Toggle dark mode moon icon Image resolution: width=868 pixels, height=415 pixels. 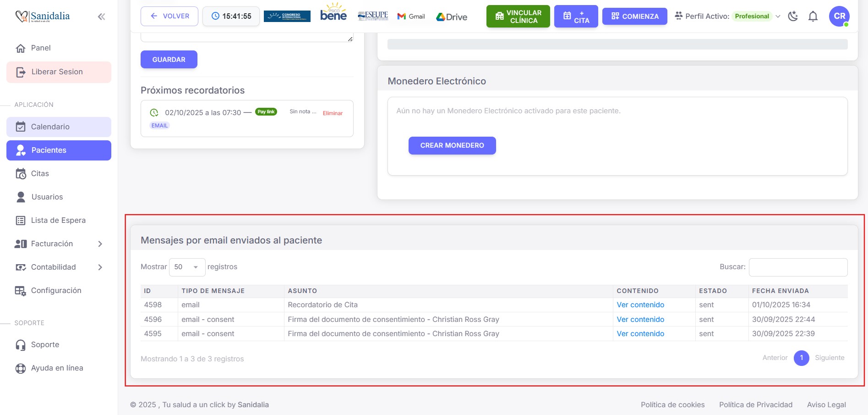(x=793, y=17)
